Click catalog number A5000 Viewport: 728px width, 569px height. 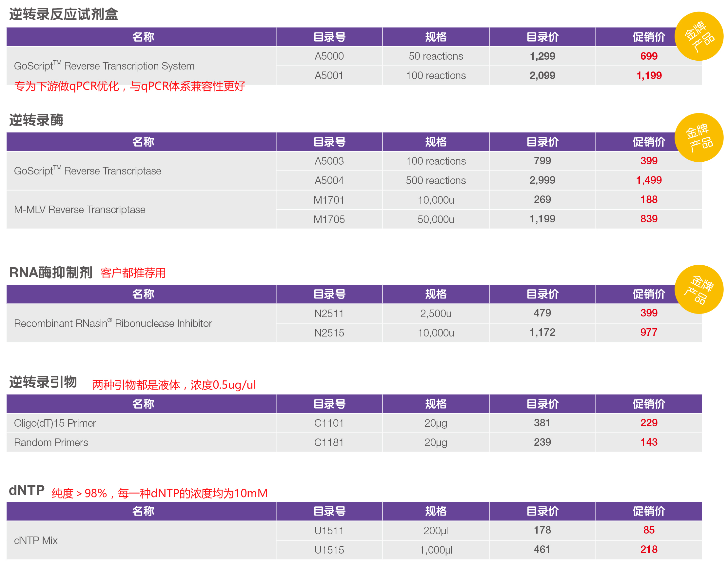(x=329, y=56)
